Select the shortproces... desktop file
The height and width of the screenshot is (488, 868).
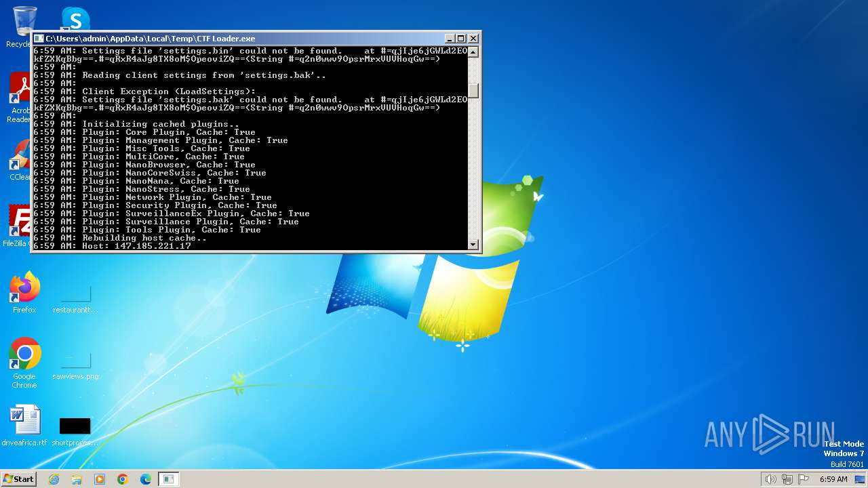[x=75, y=432]
